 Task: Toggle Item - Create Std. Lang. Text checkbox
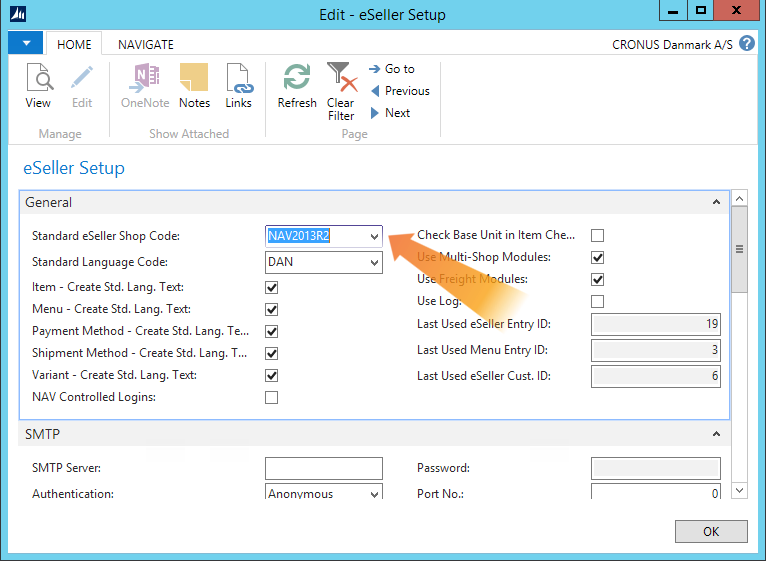(x=272, y=287)
